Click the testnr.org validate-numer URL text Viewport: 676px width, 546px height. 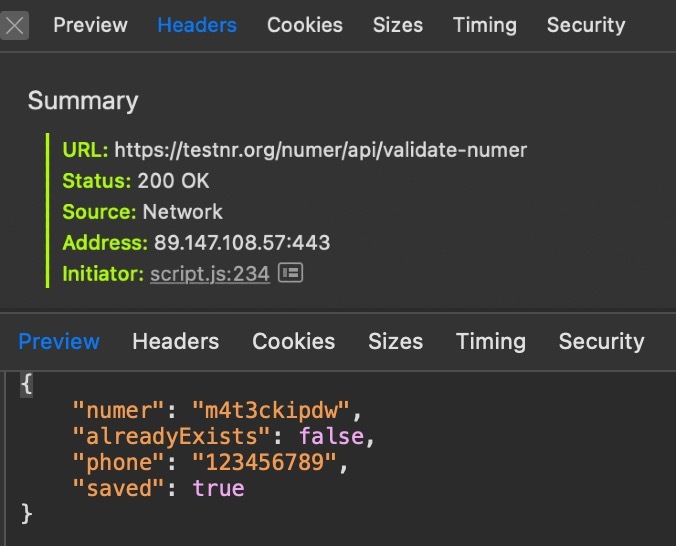[320, 150]
